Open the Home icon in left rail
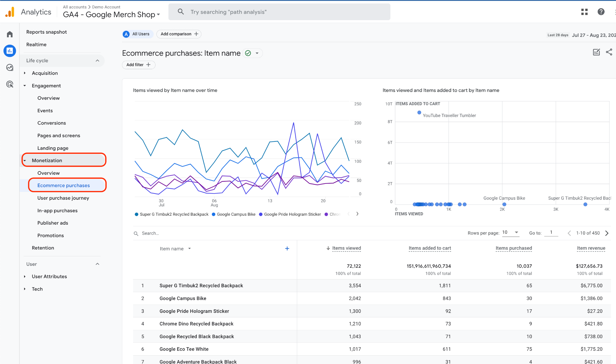This screenshot has height=364, width=616. 10,34
